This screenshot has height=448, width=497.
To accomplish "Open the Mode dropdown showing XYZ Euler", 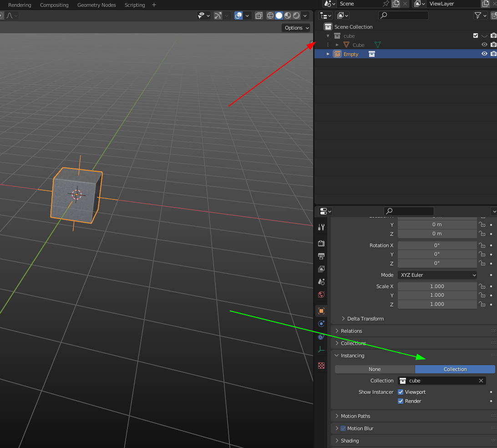I will coord(437,275).
